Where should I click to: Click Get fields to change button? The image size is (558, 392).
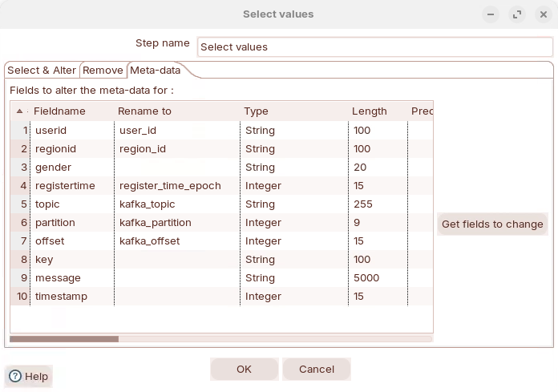pos(492,224)
